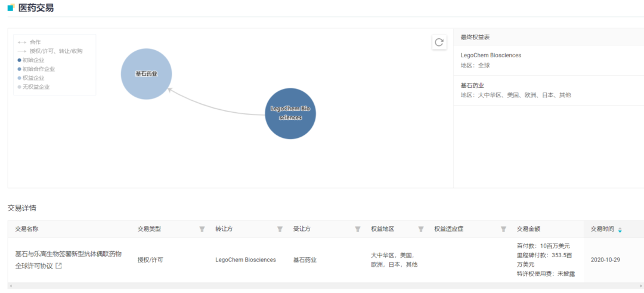Viewport: 644px width, 293px height.
Task: Click the refresh graph icon
Action: coord(439,42)
